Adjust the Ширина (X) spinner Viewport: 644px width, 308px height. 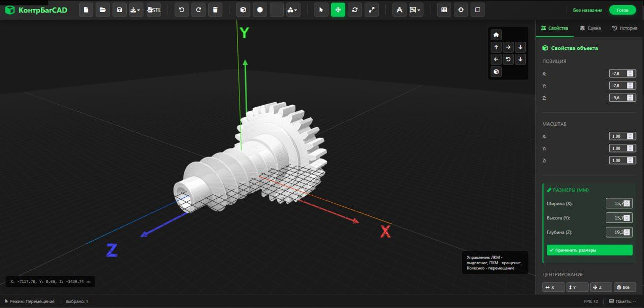[627, 203]
